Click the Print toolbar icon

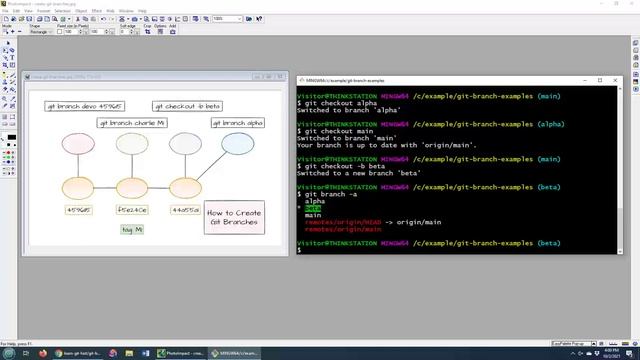click(x=39, y=19)
